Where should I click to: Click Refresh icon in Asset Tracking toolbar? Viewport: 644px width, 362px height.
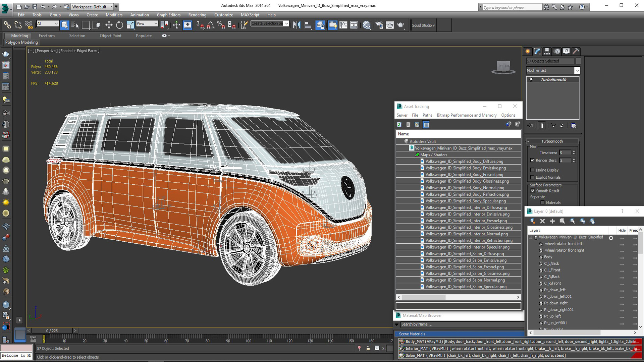point(399,125)
